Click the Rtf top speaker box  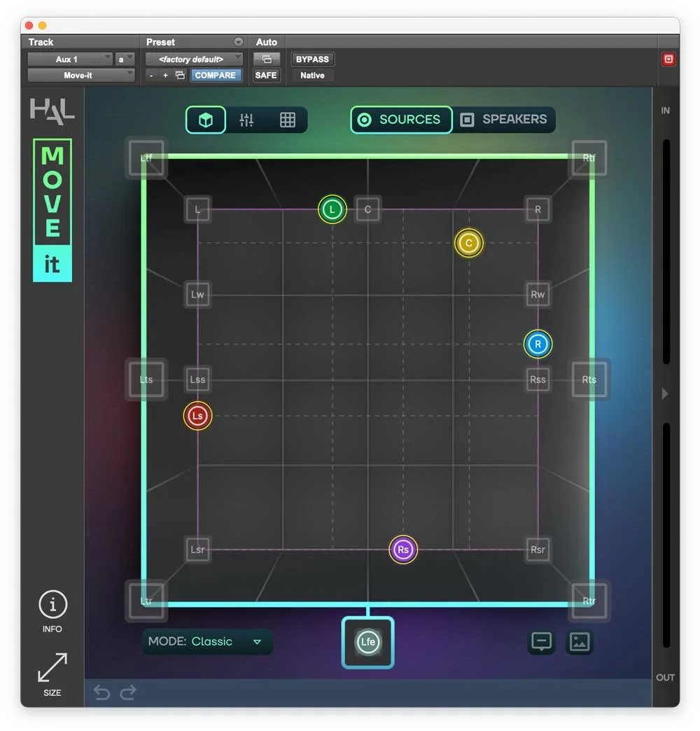click(589, 158)
